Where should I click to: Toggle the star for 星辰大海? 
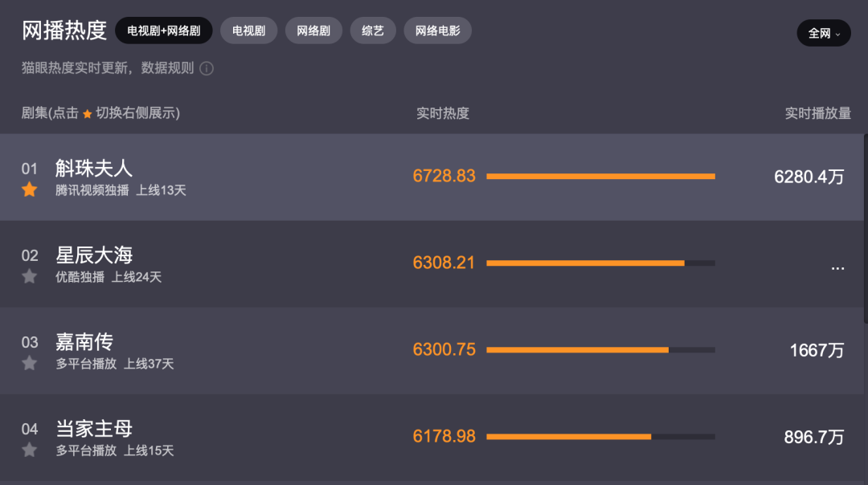point(30,276)
